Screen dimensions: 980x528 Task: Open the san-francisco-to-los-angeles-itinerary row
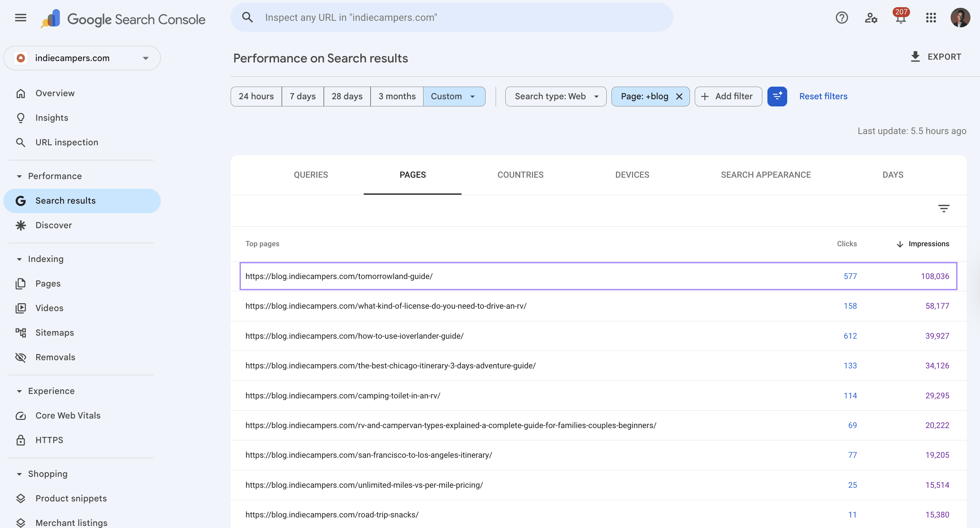point(598,455)
